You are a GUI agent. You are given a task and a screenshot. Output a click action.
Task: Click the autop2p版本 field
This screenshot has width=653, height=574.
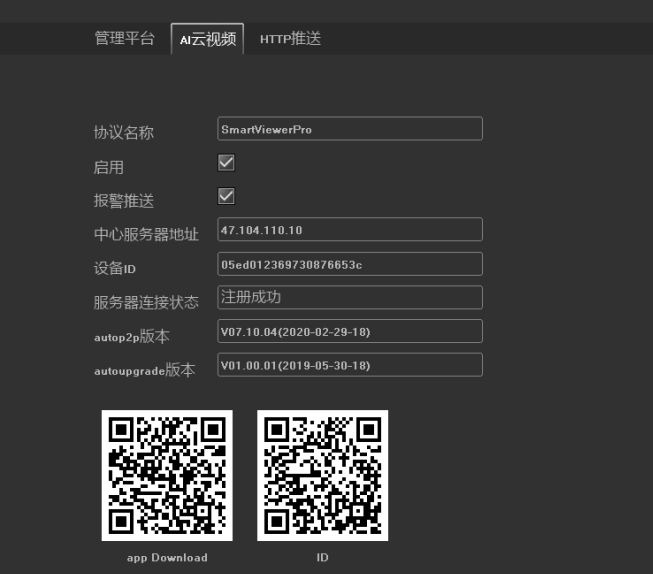[350, 331]
